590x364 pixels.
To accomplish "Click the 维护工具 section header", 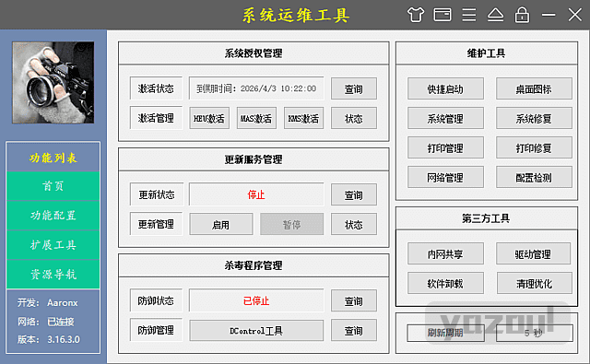I will [x=487, y=53].
